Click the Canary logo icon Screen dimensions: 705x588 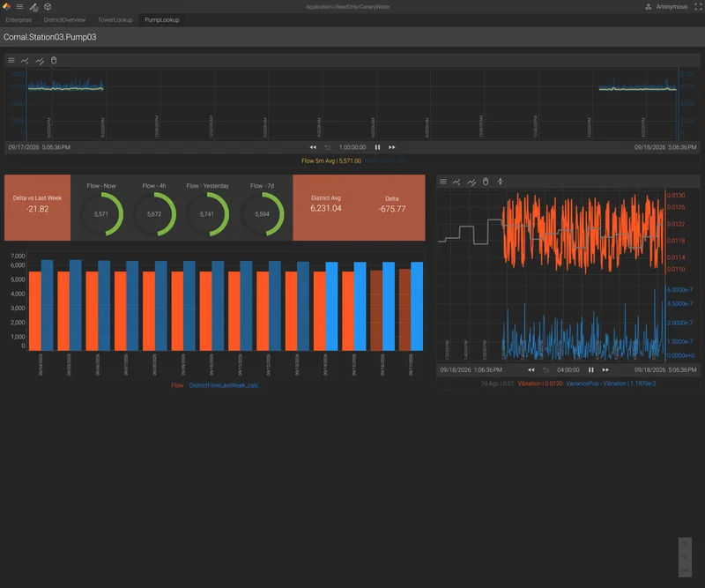(x=6, y=6)
